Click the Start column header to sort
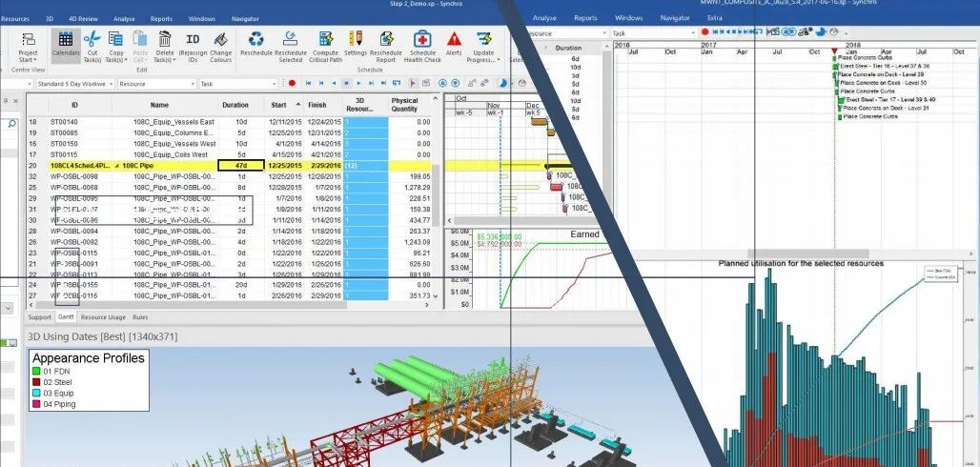Screen dimensions: 980x467 coord(278,105)
